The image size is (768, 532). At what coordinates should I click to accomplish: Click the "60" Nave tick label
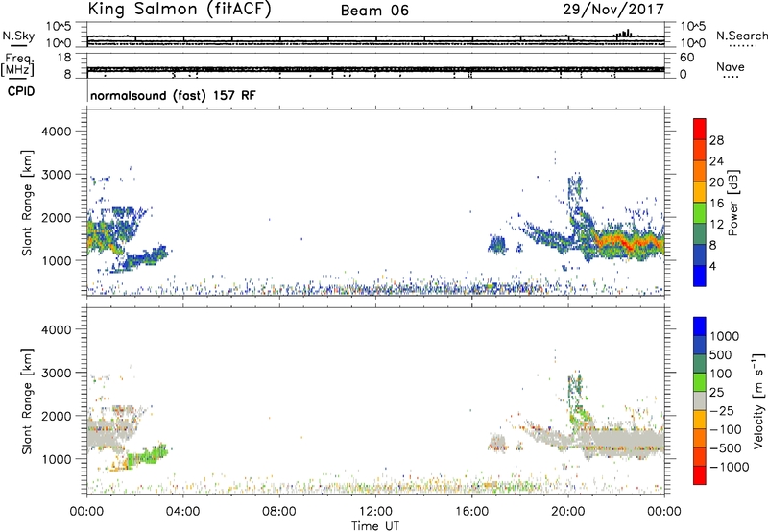coord(686,58)
